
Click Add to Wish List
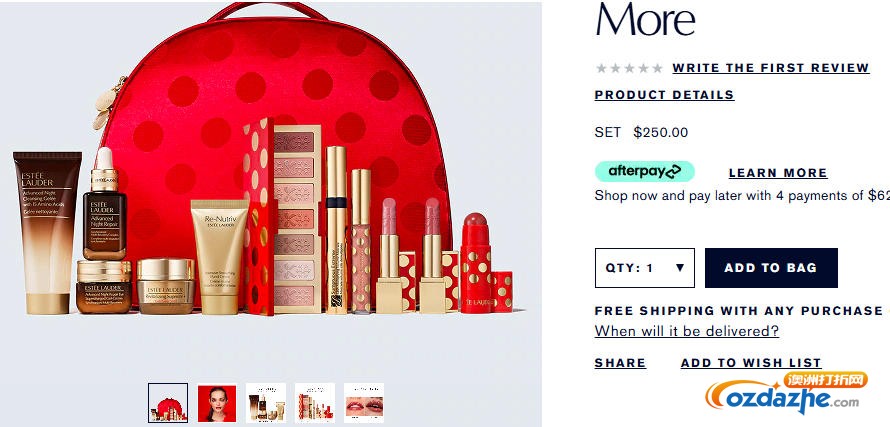[751, 363]
